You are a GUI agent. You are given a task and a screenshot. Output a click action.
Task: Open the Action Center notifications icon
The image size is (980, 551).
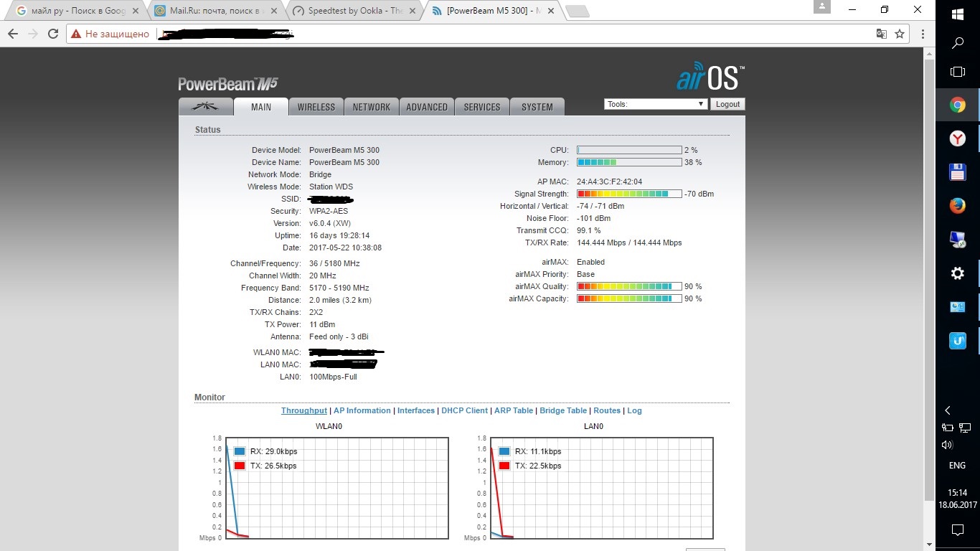[x=957, y=530]
